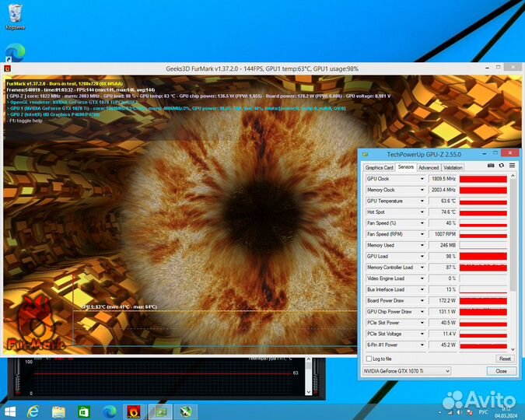
Task: Expand the Fan Speed (RPM) dropdown
Action: pyautogui.click(x=422, y=234)
